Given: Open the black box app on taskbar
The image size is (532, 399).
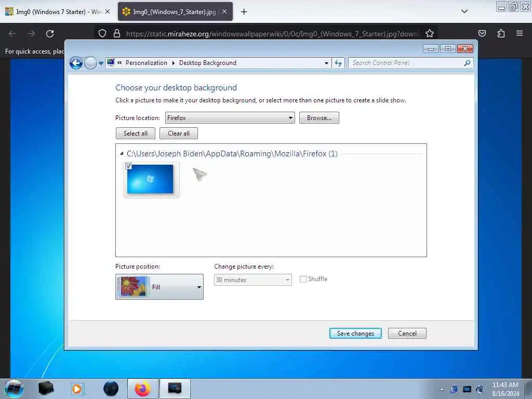Looking at the screenshot, I should (46, 389).
